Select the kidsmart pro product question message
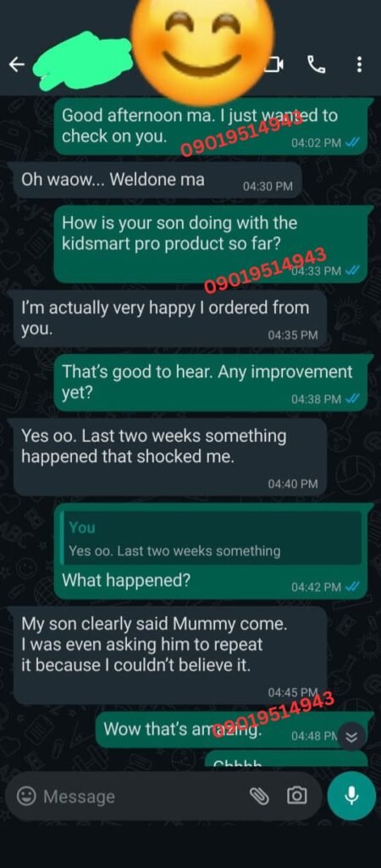381x868 pixels. point(210,244)
